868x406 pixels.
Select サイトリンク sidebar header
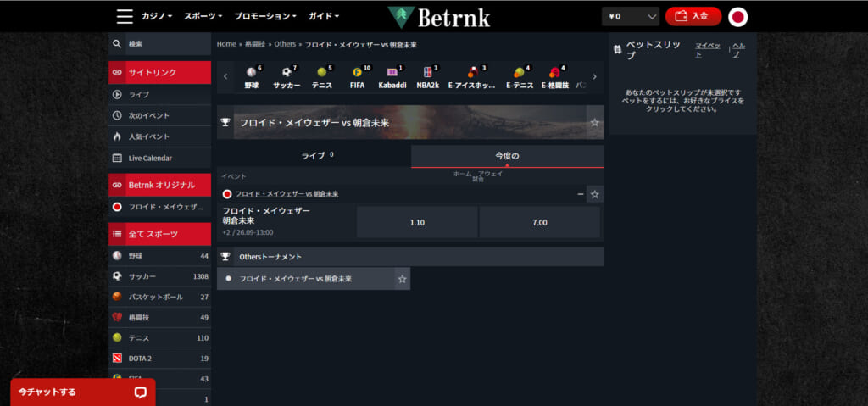160,72
